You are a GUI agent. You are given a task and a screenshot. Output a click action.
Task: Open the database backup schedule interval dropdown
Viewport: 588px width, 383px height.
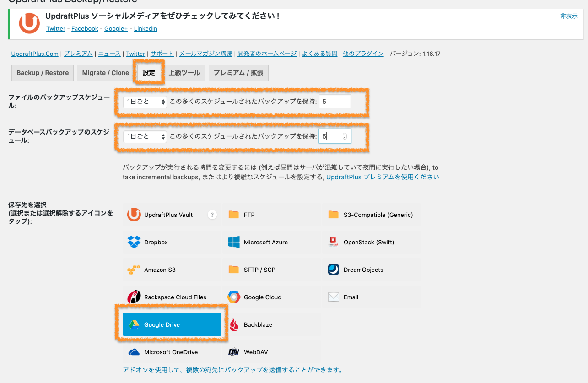pyautogui.click(x=145, y=136)
